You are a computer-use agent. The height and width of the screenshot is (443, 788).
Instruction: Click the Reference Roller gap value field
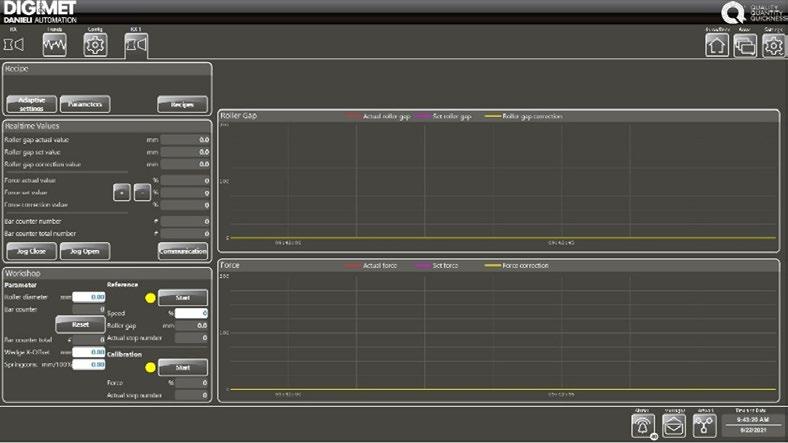pyautogui.click(x=191, y=325)
